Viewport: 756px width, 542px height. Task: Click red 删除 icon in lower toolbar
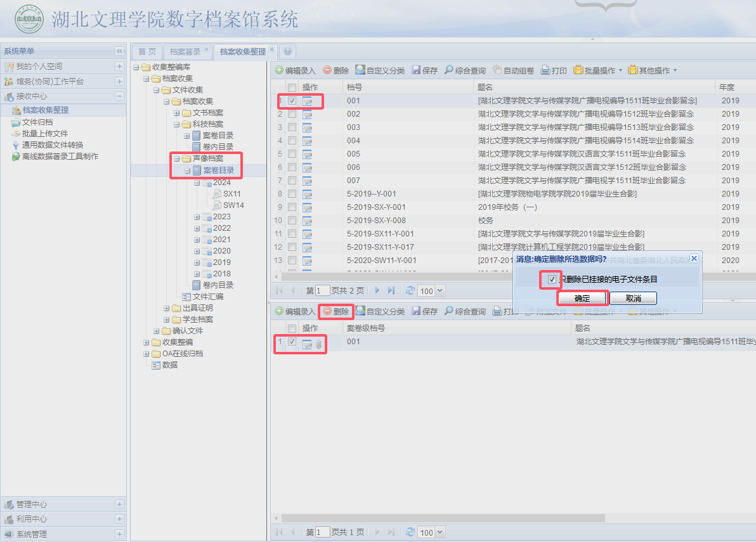pos(327,311)
